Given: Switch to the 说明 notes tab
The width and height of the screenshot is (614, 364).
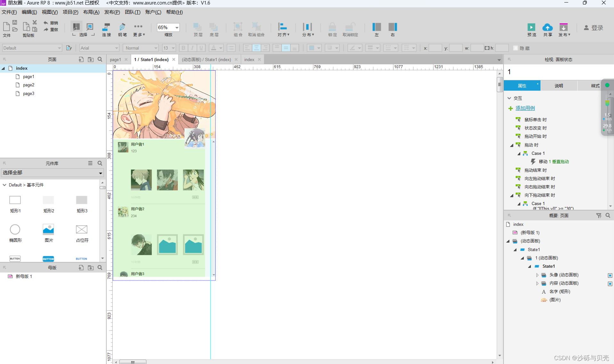Looking at the screenshot, I should pyautogui.click(x=559, y=86).
